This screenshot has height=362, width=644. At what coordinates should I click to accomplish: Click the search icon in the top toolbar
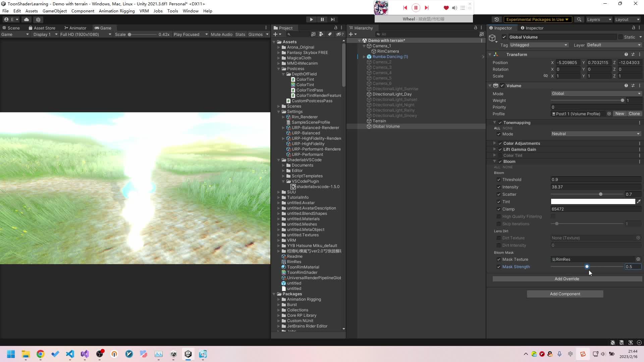point(579,19)
